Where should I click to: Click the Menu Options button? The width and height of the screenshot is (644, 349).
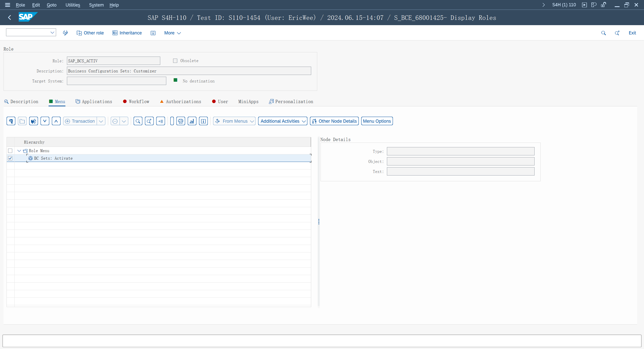click(x=377, y=121)
